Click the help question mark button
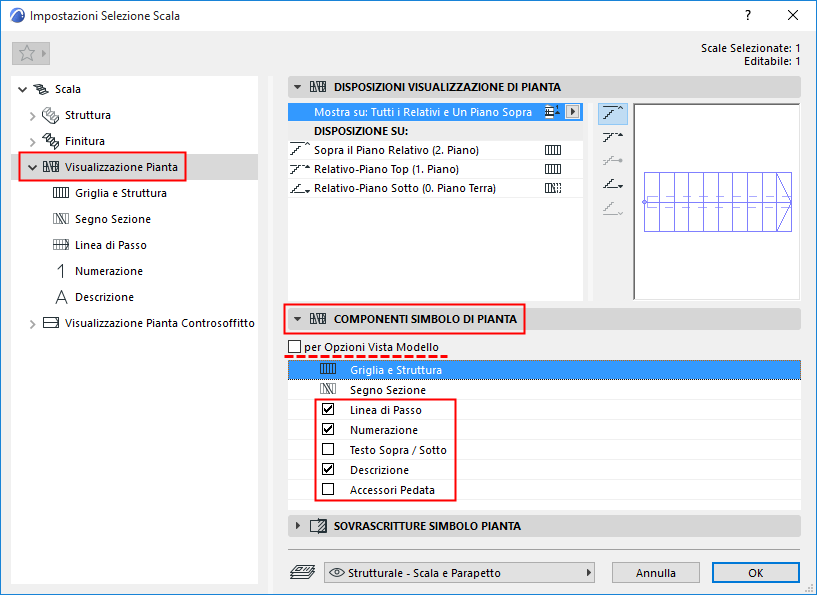 coord(748,15)
